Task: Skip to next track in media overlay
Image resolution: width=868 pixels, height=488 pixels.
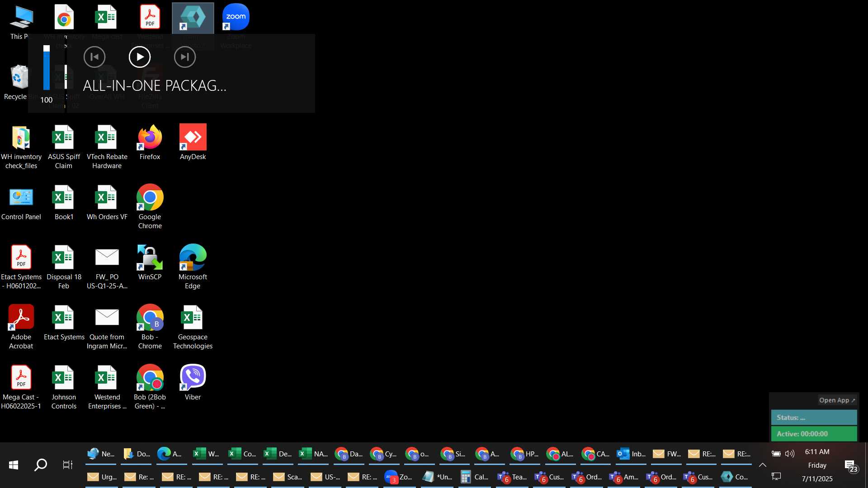Action: tap(185, 57)
